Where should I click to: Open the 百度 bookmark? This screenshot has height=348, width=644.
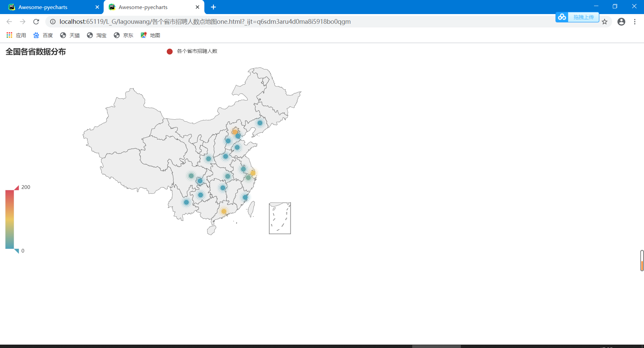click(x=43, y=35)
